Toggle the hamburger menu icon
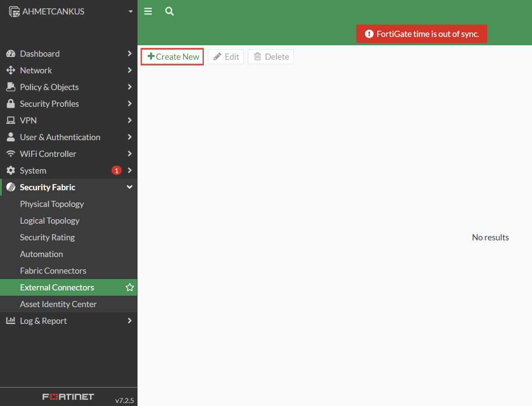 click(148, 11)
